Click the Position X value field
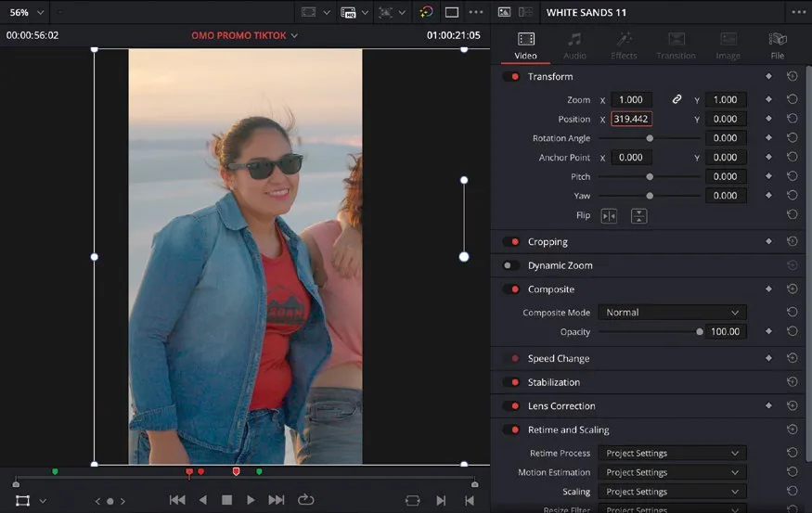Image resolution: width=812 pixels, height=513 pixels. [631, 119]
